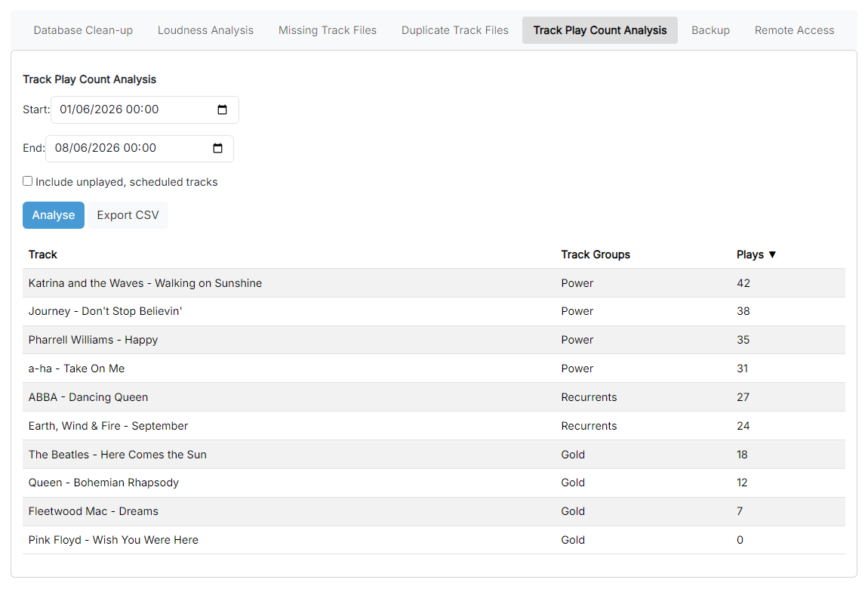Open calendar picker in Start field
The width and height of the screenshot is (868, 589).
[x=222, y=109]
